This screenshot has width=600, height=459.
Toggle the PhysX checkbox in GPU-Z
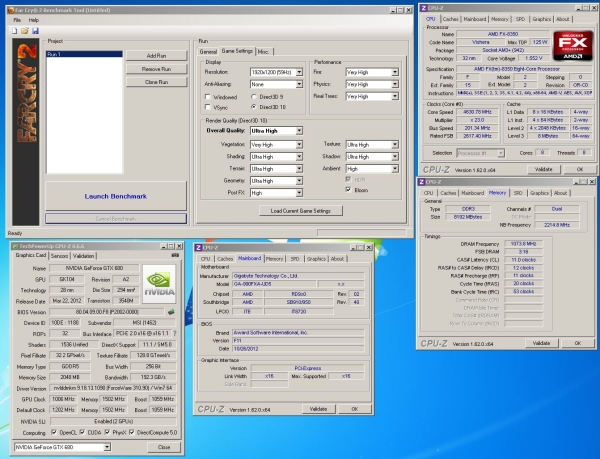[x=107, y=432]
